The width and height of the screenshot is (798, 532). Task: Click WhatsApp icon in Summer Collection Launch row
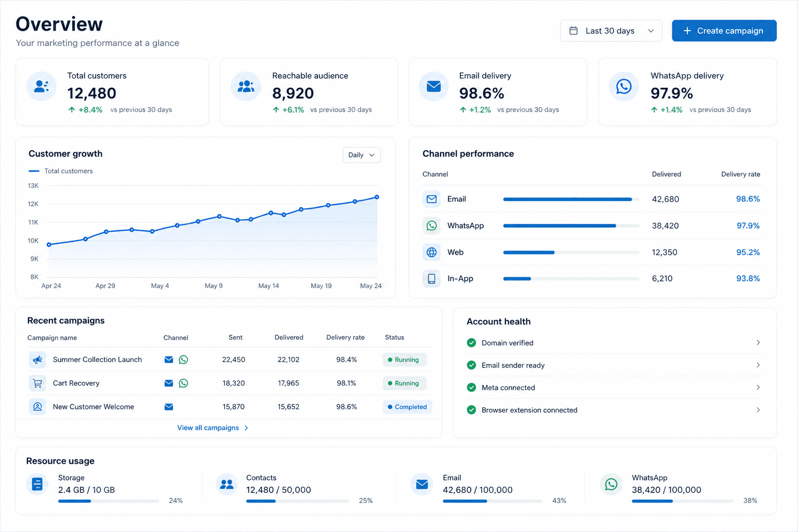click(183, 360)
